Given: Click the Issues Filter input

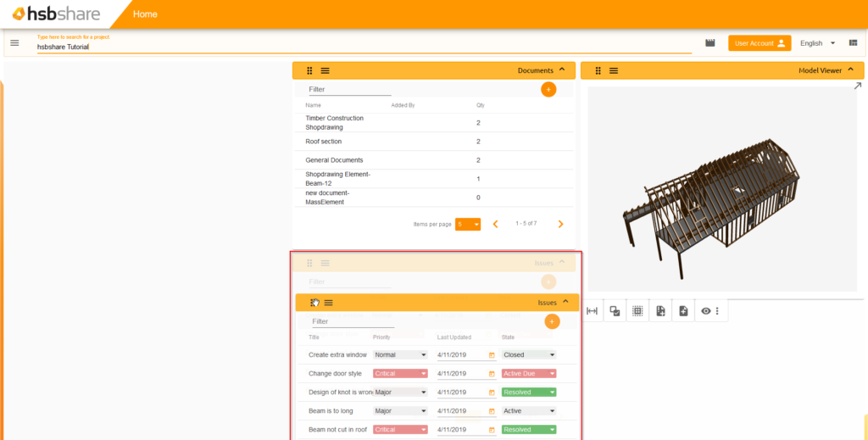Looking at the screenshot, I should 353,321.
